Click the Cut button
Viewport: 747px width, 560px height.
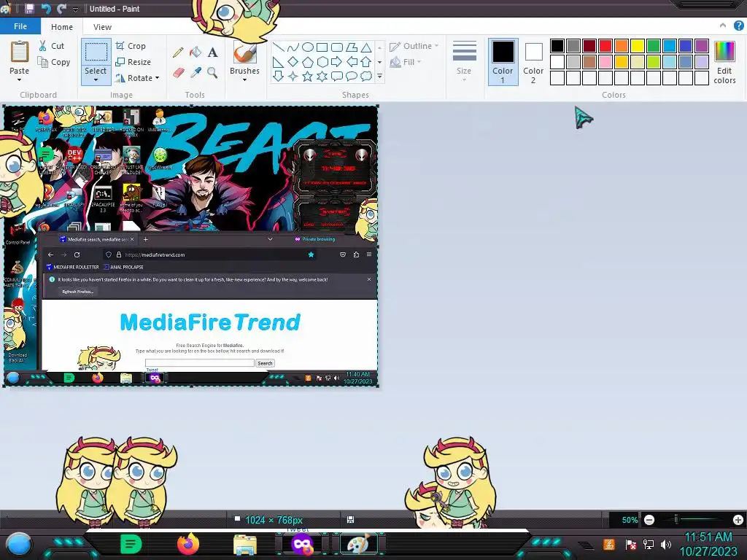click(52, 46)
